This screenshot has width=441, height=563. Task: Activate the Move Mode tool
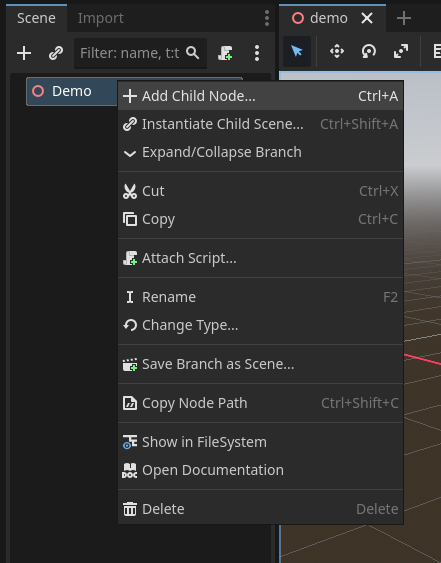pos(337,51)
